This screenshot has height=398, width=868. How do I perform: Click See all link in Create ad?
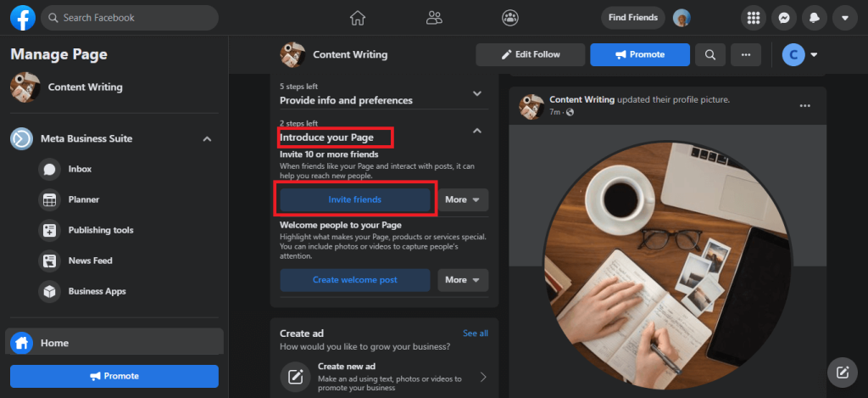[x=476, y=334]
